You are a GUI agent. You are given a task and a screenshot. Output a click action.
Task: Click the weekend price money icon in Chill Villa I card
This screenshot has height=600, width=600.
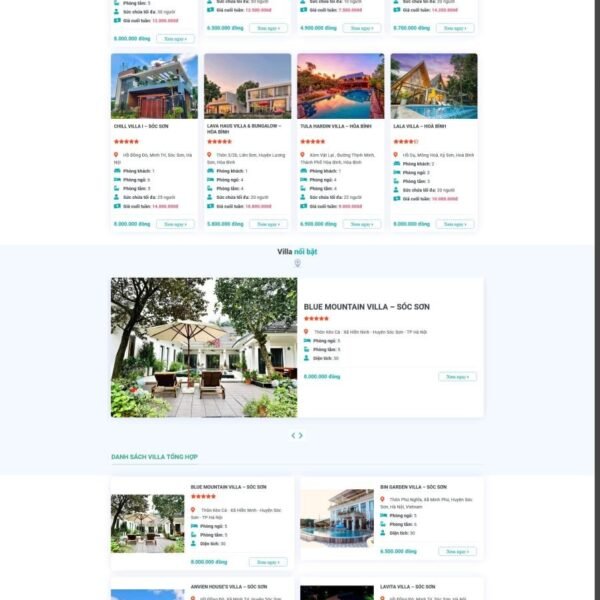117,206
